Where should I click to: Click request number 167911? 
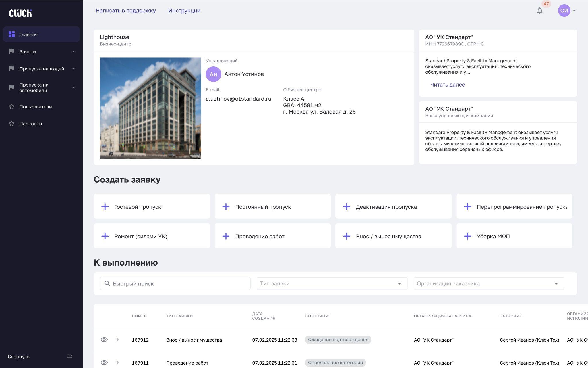click(x=140, y=363)
